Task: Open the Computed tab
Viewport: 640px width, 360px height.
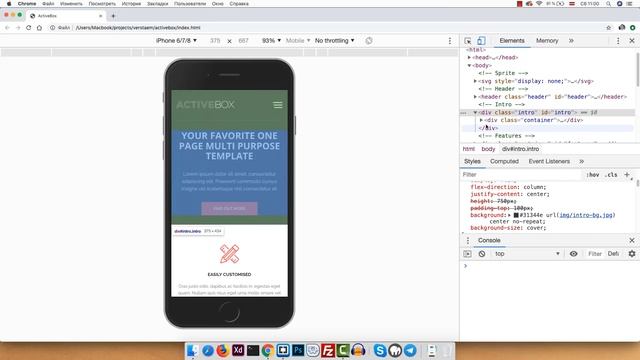Action: (504, 161)
